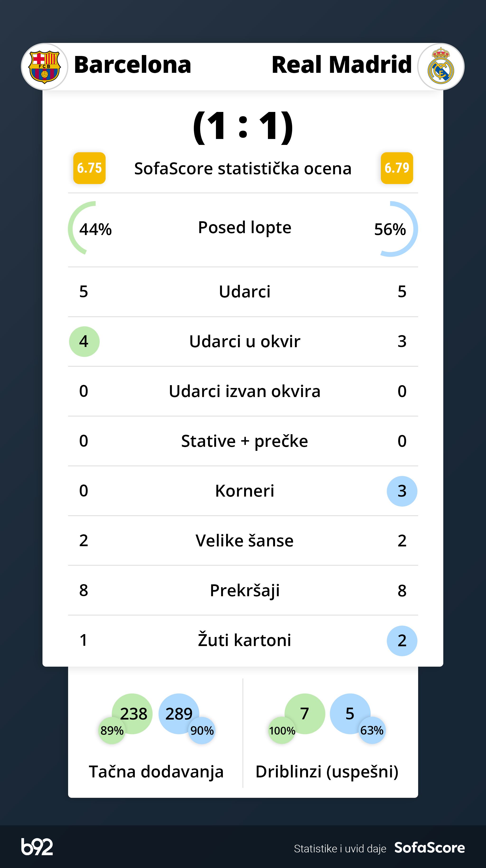This screenshot has height=868, width=486.
Task: Select Real Madrid's 6.79 rating badge
Action: point(397,168)
